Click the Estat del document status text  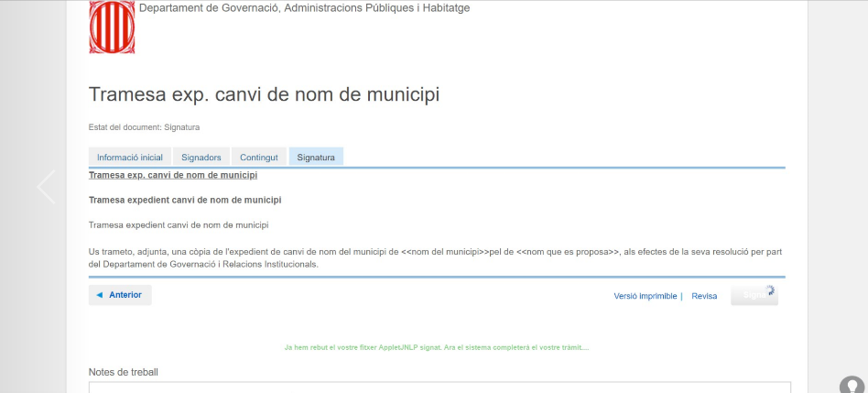[144, 127]
